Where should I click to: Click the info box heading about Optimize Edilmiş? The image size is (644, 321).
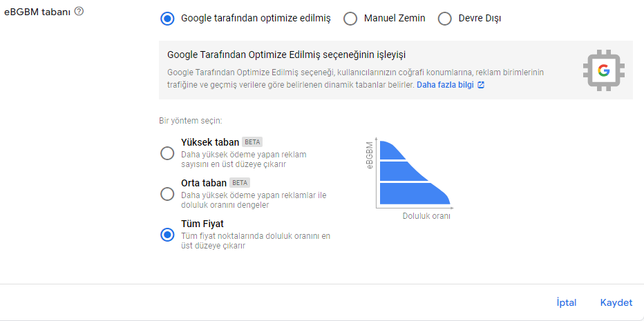tap(286, 55)
